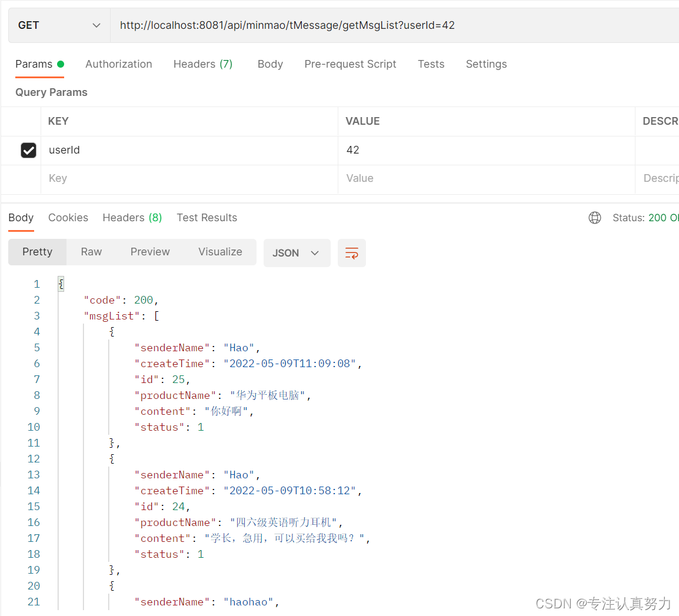Image resolution: width=679 pixels, height=616 pixels.
Task: Click the code value 200 on line 2
Action: click(144, 300)
